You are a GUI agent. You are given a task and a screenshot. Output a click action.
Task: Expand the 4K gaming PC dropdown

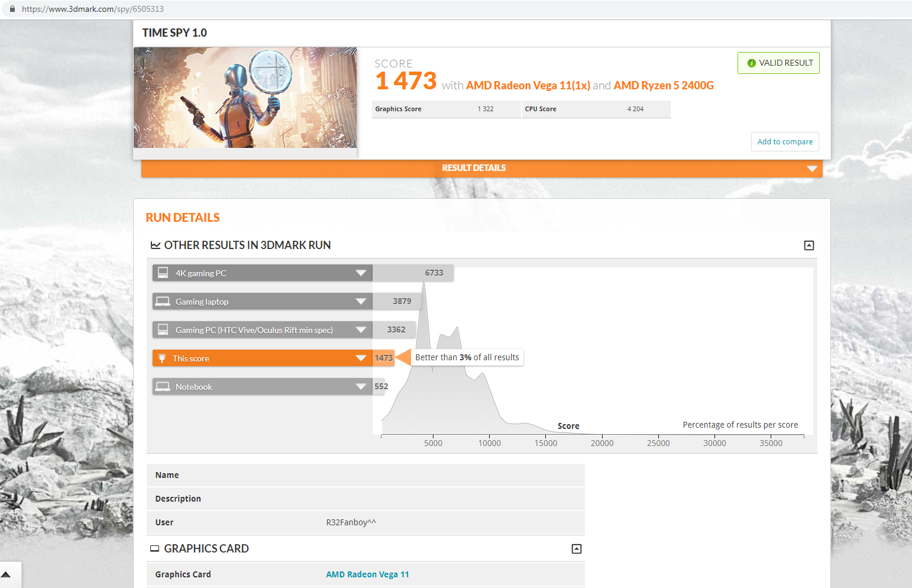coord(361,273)
